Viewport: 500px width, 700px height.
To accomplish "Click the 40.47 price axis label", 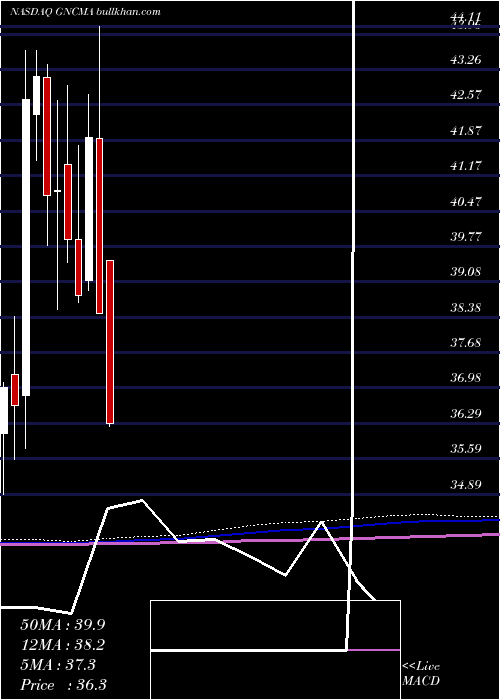I will click(466, 201).
